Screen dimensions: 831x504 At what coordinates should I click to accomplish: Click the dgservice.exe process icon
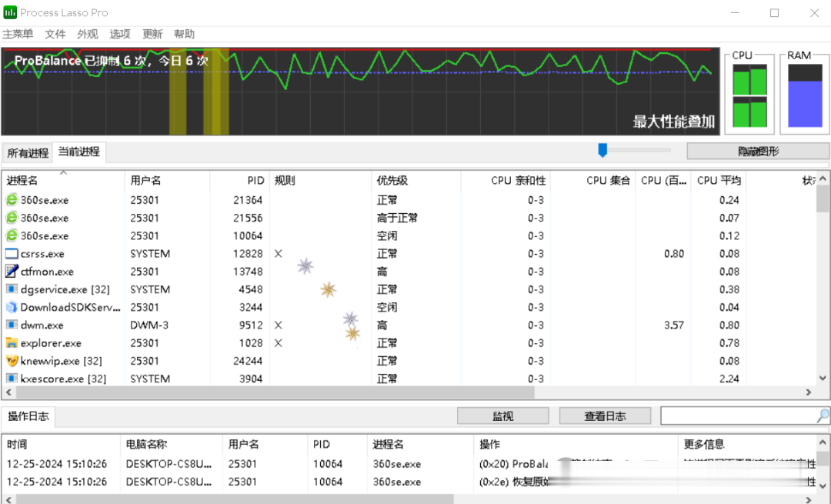click(x=11, y=289)
